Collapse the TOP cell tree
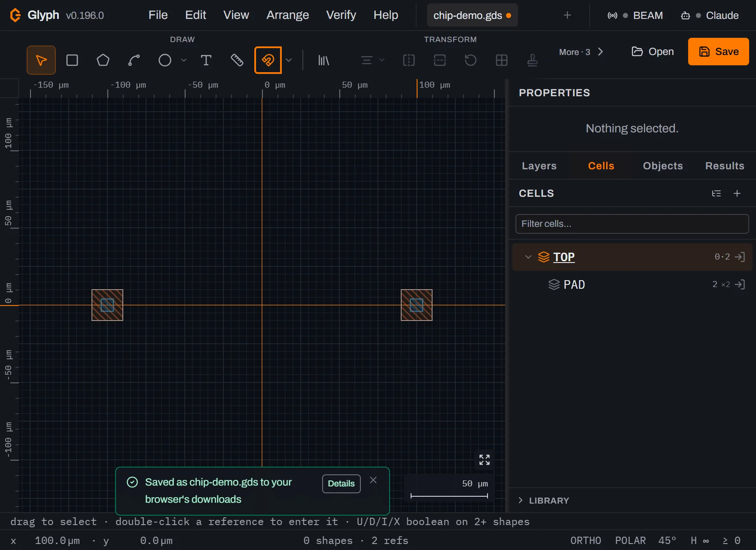The image size is (756, 550). click(x=528, y=257)
